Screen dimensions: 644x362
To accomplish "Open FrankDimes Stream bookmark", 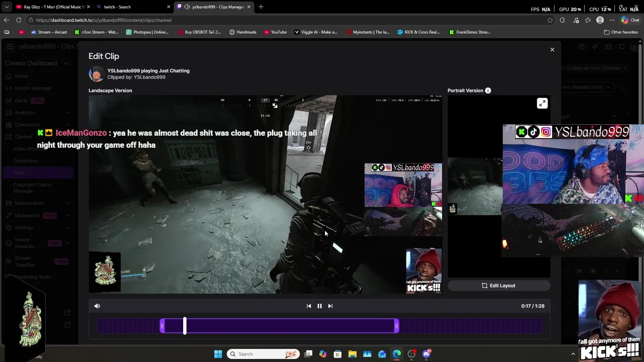I will coord(469,32).
